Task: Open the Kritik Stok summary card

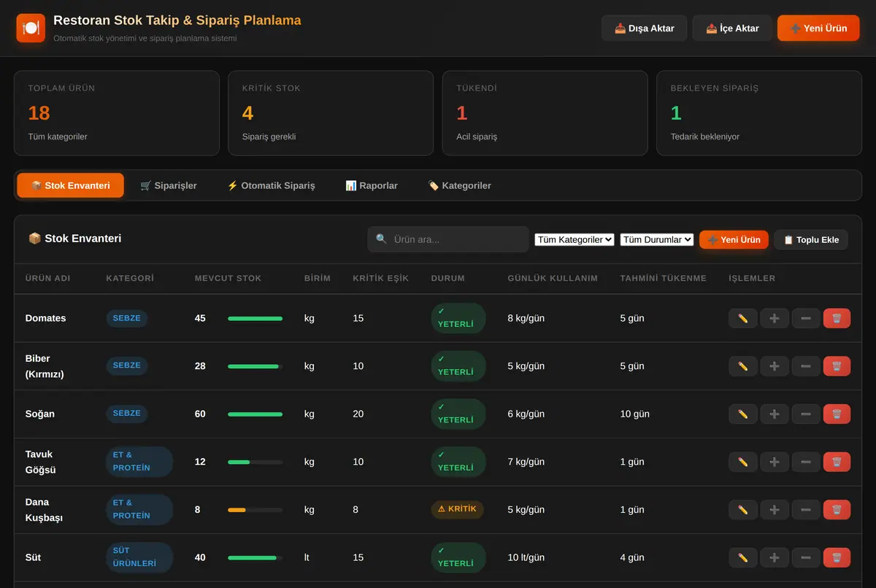Action: click(x=331, y=113)
